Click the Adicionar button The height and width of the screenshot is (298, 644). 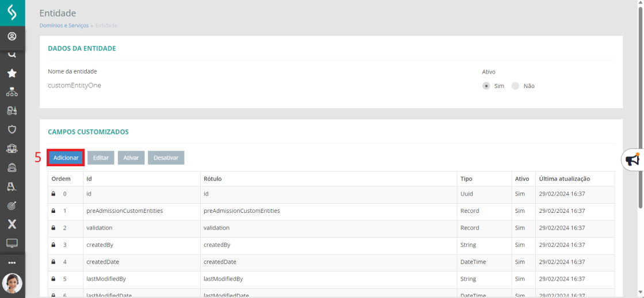pos(66,158)
